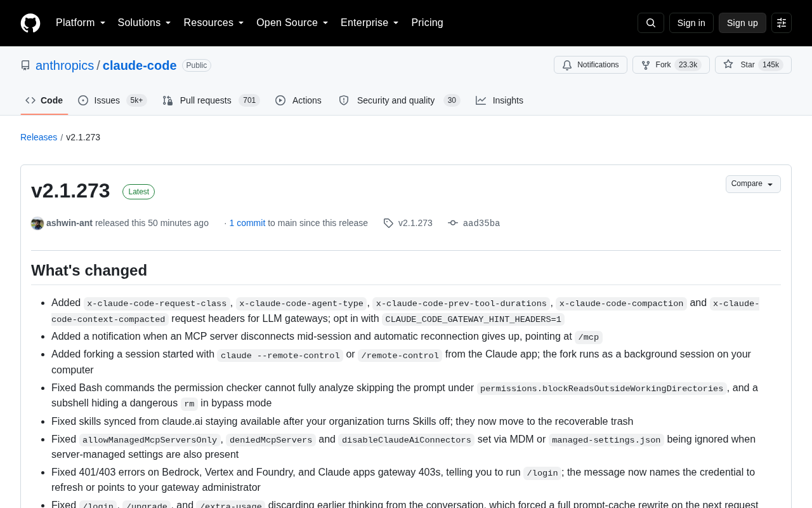812x508 pixels.
Task: Open the appearance settings icon button
Action: tap(782, 23)
